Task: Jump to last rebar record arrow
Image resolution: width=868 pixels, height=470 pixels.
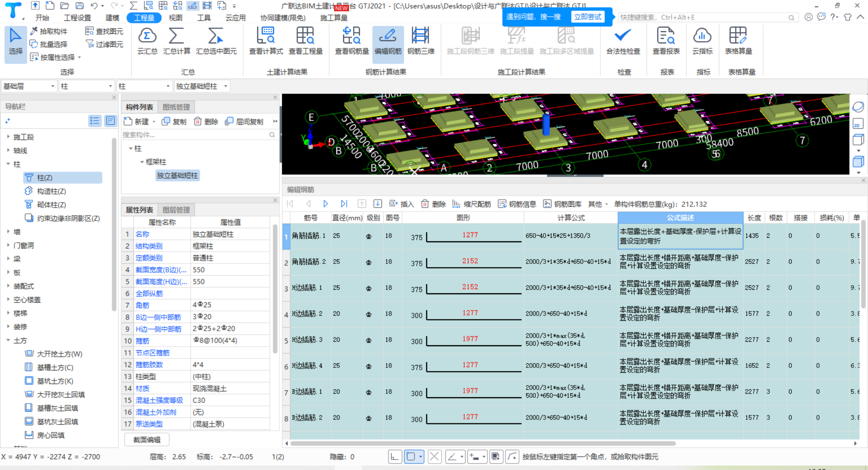Action: [344, 204]
